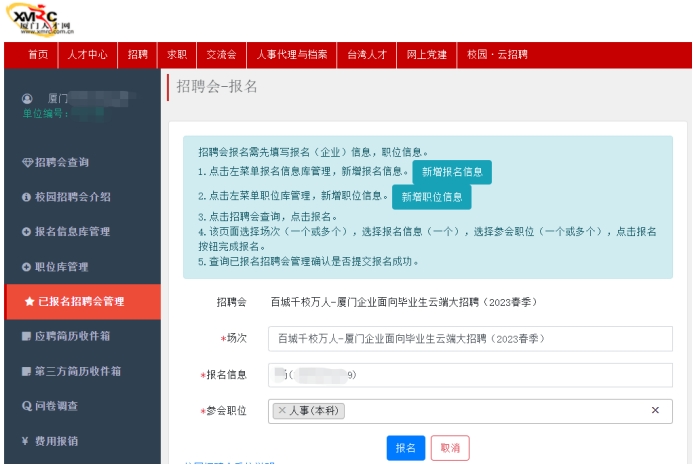Expand 报名信息库管理 in the sidebar
The width and height of the screenshot is (693, 465).
(x=72, y=232)
